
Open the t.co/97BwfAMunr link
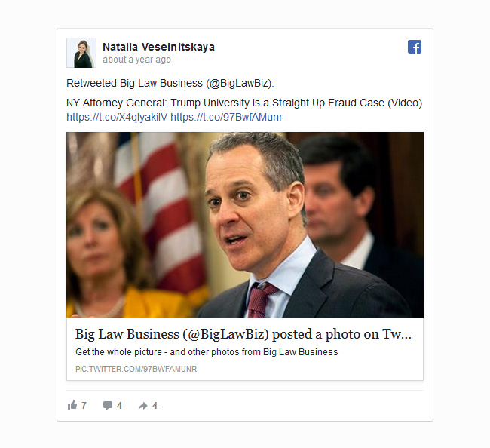click(x=227, y=117)
